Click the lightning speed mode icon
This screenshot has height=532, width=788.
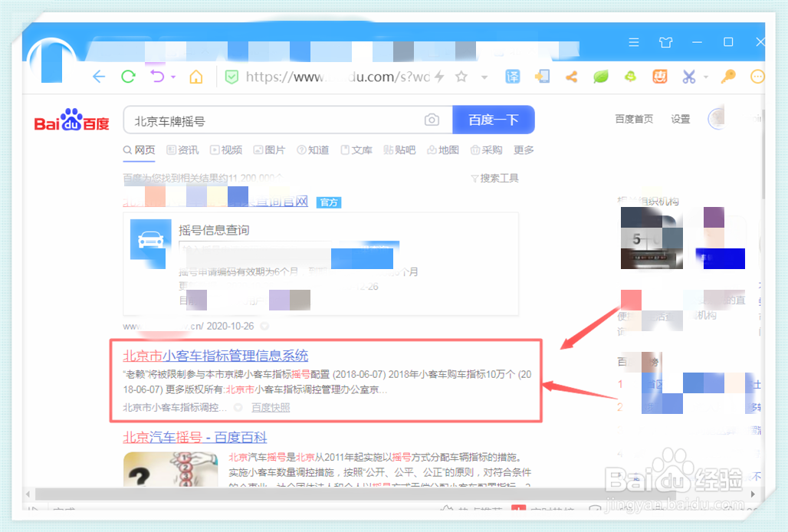tap(439, 77)
